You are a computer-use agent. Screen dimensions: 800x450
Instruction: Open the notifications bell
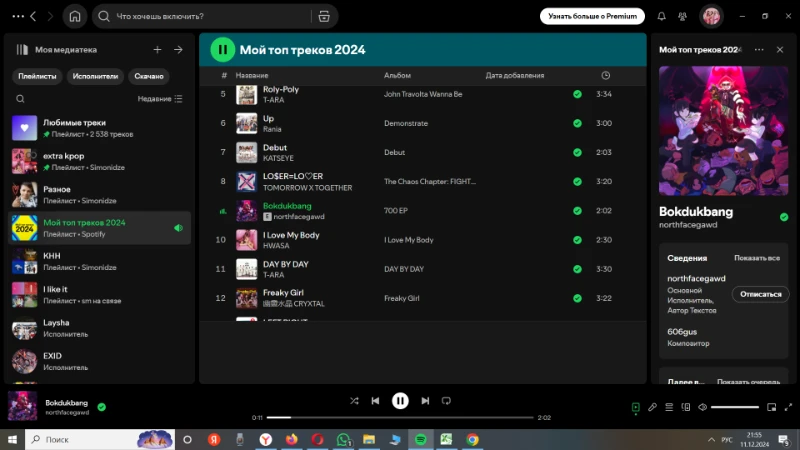661,16
